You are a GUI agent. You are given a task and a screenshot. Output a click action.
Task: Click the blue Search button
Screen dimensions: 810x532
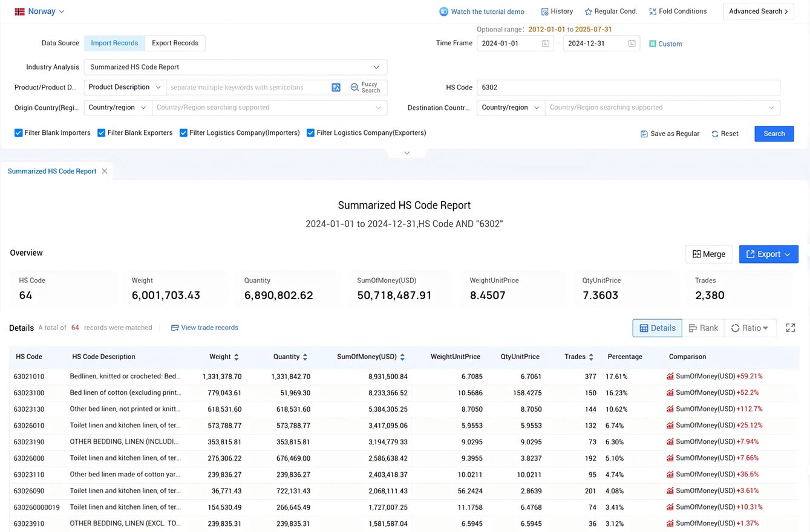click(x=774, y=134)
